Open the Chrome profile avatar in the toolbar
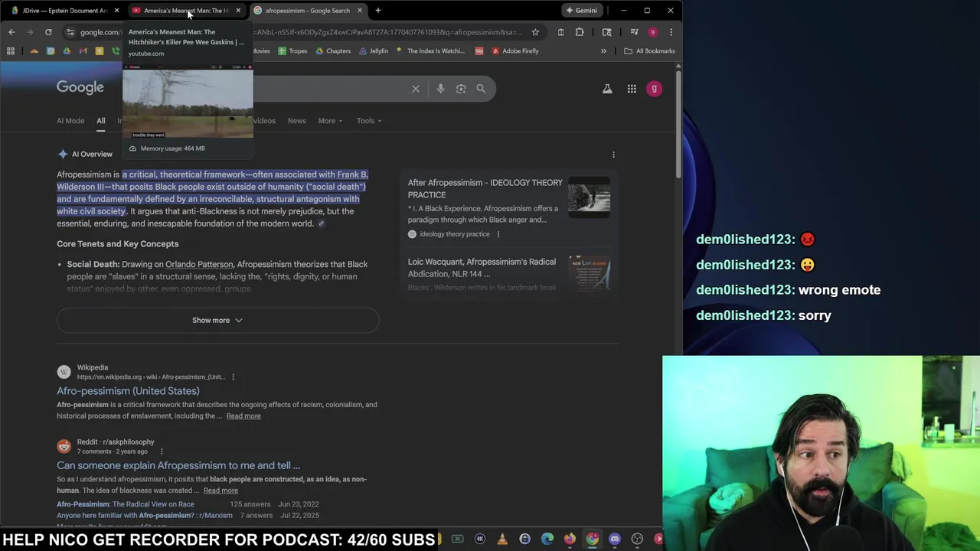This screenshot has width=980, height=551. (x=652, y=32)
